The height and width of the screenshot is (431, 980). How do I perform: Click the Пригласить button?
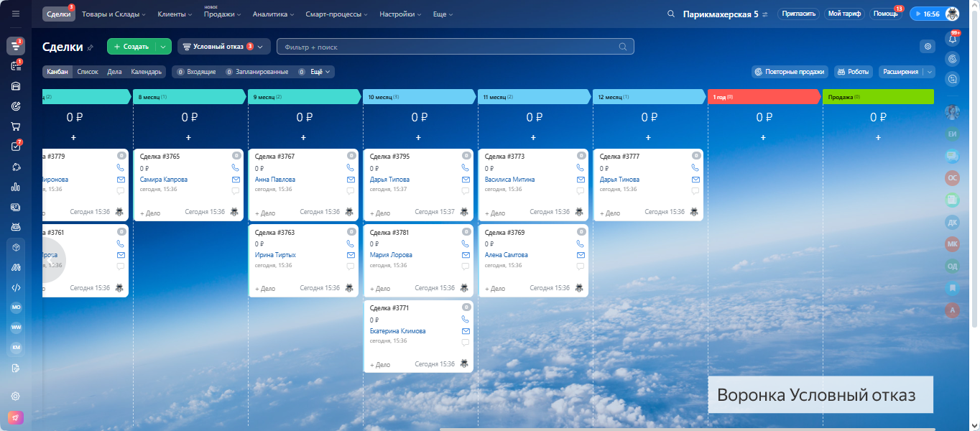tap(798, 14)
